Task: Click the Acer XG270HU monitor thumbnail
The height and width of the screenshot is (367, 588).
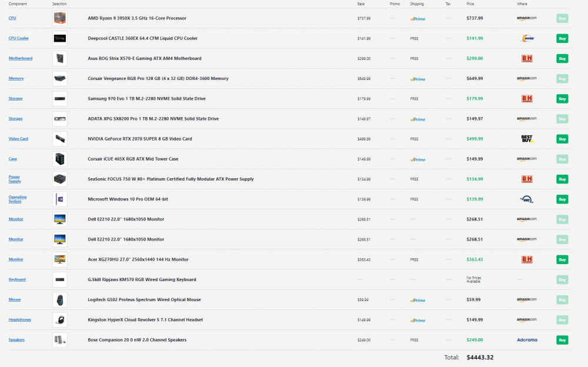Action: pyautogui.click(x=60, y=259)
